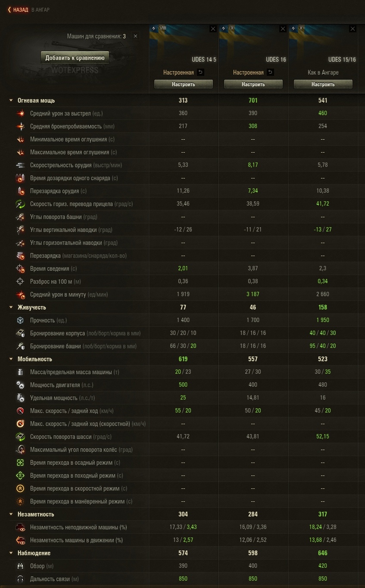Click Добавить к сравнению button

(x=75, y=58)
